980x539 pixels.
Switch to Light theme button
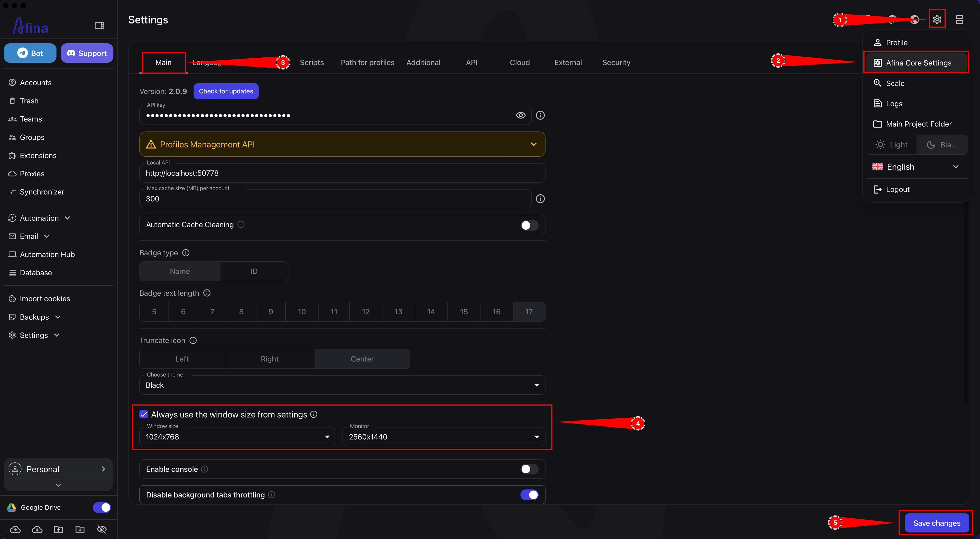tap(891, 145)
